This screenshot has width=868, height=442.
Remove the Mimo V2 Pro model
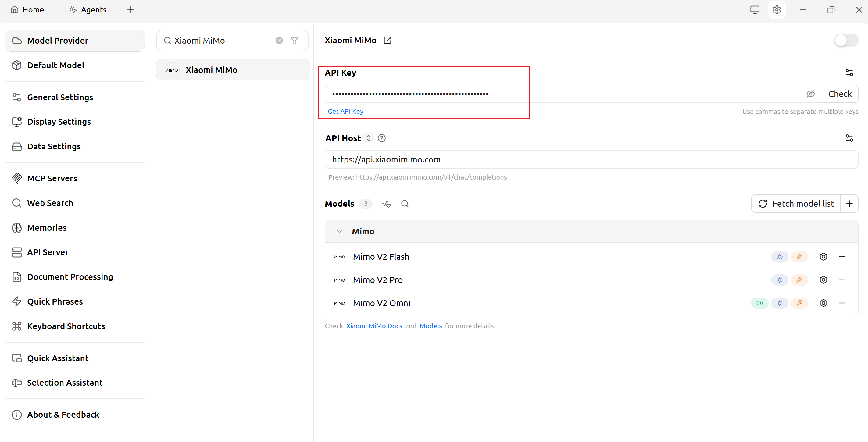[841, 280]
